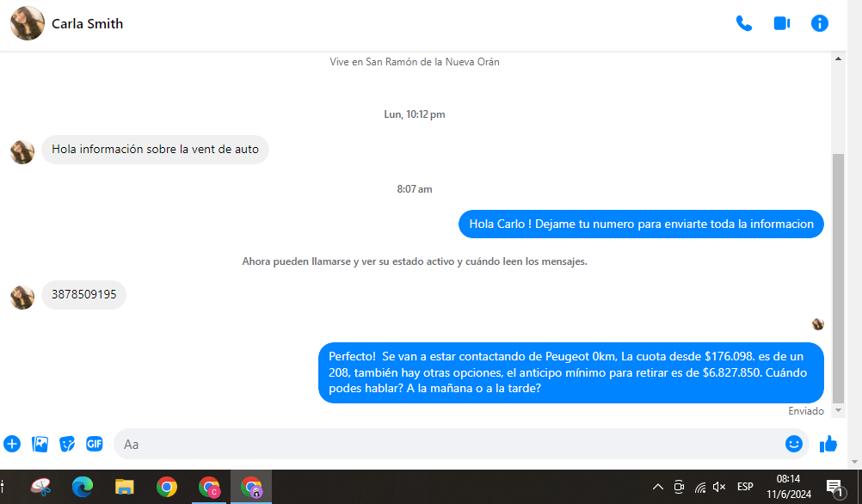The image size is (862, 504).
Task: Open File Explorer from taskbar
Action: (125, 487)
